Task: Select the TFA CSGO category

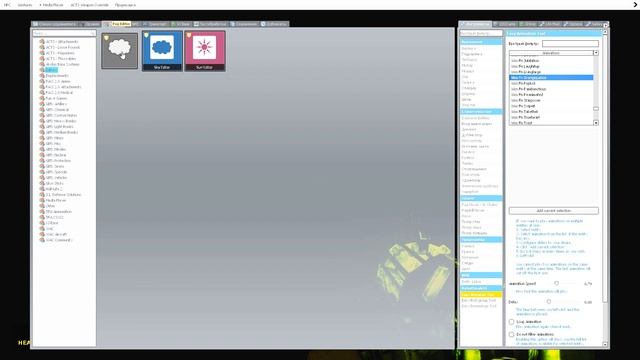Action: (54, 217)
